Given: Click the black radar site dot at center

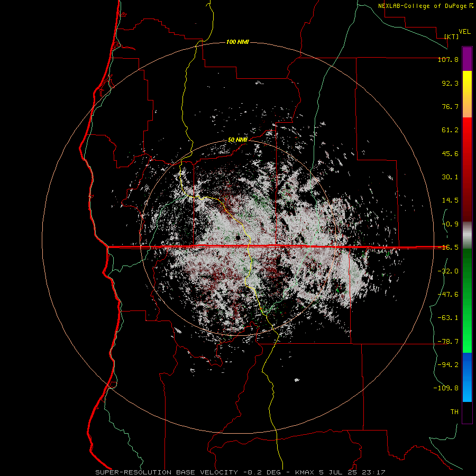Looking at the screenshot, I should click(x=238, y=237).
